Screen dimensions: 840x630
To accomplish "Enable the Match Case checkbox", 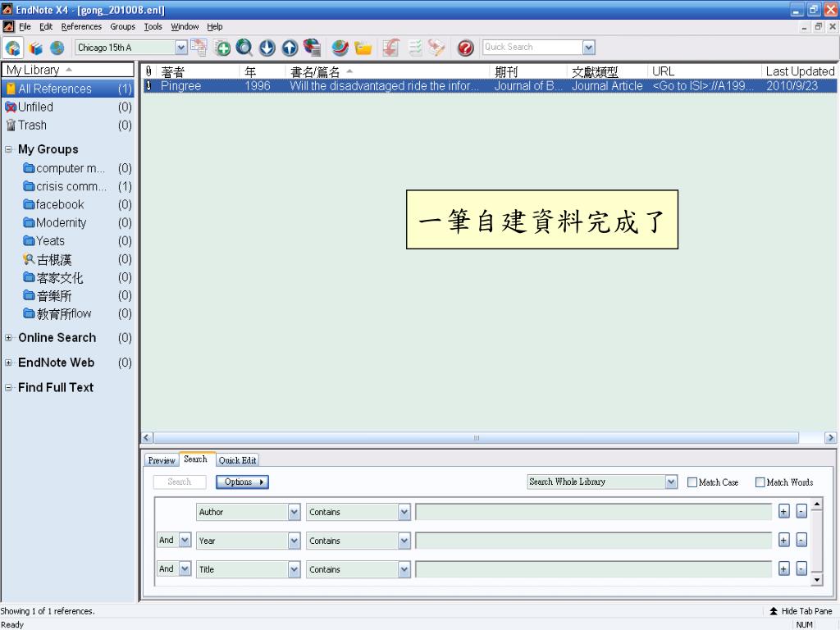I will [692, 482].
